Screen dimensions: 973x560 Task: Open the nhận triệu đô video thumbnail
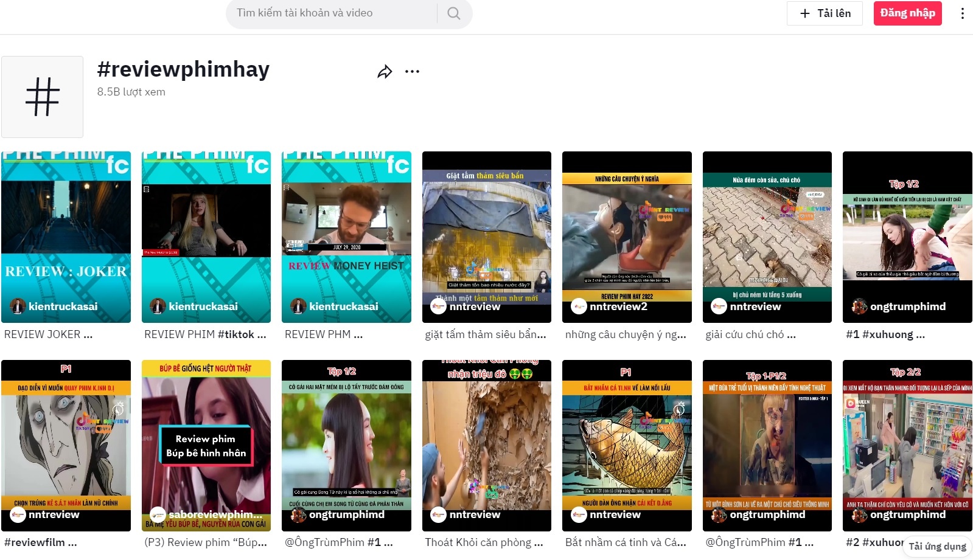click(x=487, y=446)
